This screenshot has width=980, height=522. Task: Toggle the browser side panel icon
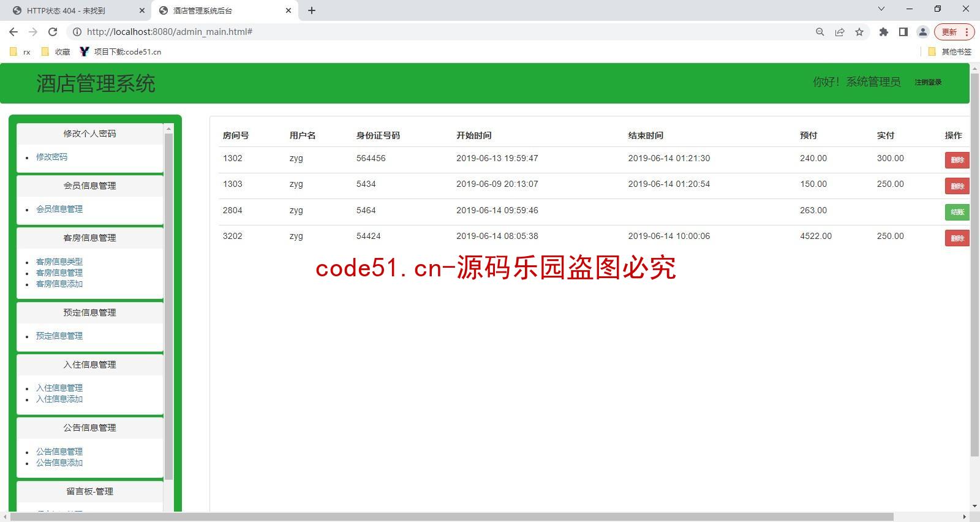903,32
